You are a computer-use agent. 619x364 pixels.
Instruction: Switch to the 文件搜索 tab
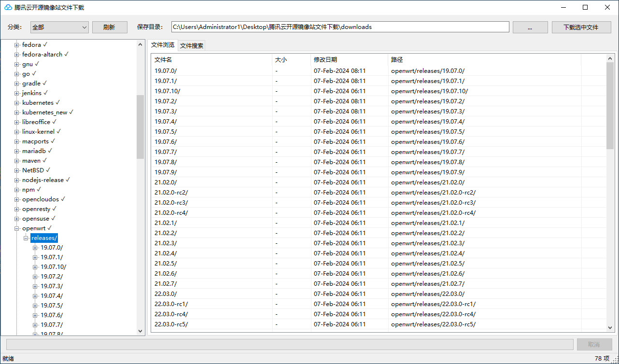pyautogui.click(x=192, y=46)
